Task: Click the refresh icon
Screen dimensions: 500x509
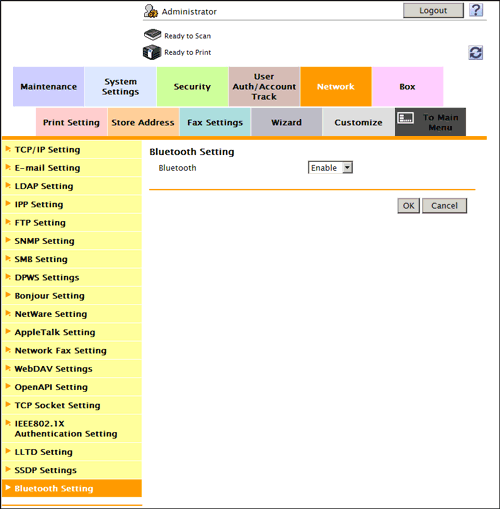Action: point(476,53)
